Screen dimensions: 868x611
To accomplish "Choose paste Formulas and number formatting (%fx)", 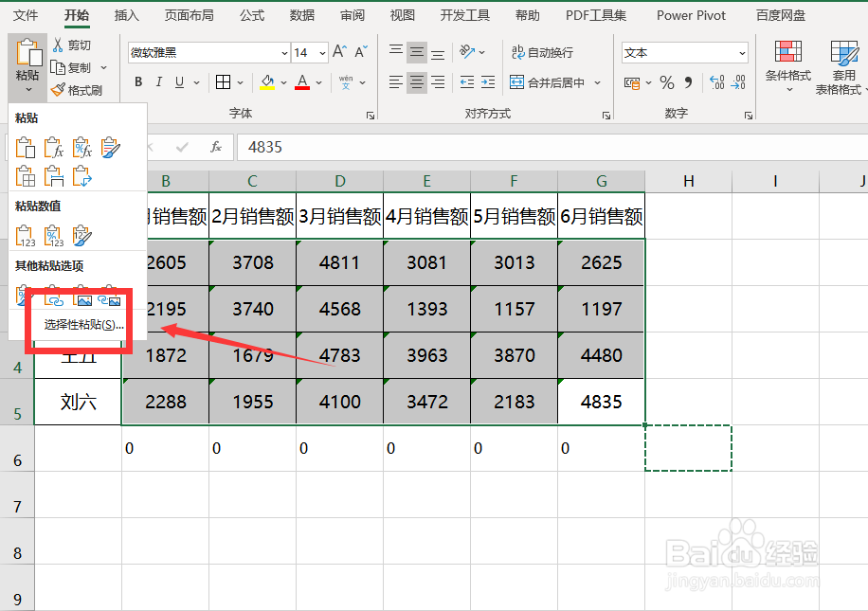I will point(81,148).
